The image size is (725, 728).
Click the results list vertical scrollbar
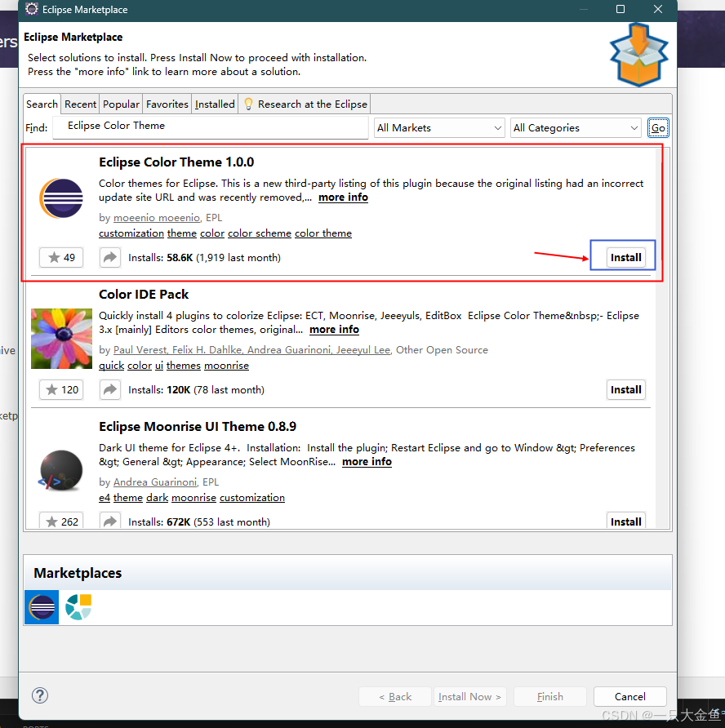(x=664, y=339)
